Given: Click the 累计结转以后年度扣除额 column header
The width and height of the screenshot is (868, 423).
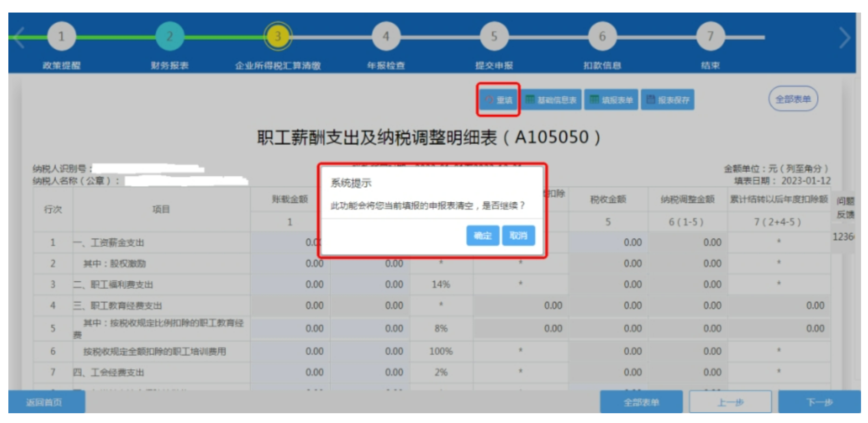Looking at the screenshot, I should tap(779, 200).
